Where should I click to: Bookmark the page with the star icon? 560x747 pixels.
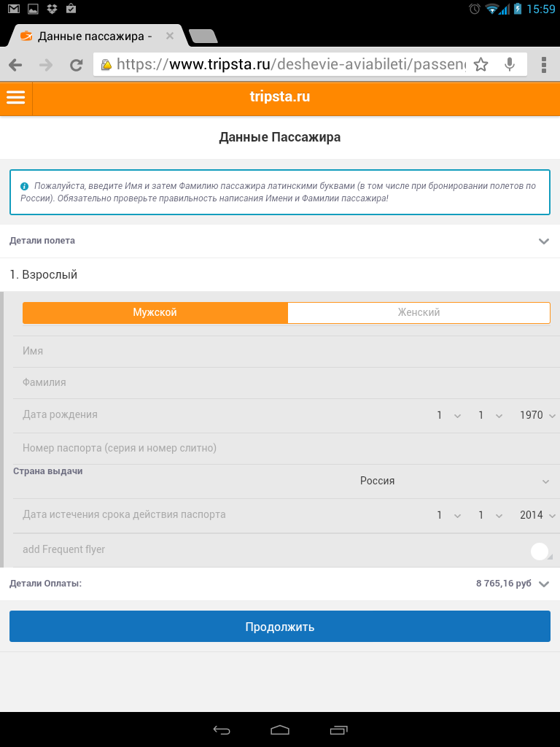click(481, 64)
